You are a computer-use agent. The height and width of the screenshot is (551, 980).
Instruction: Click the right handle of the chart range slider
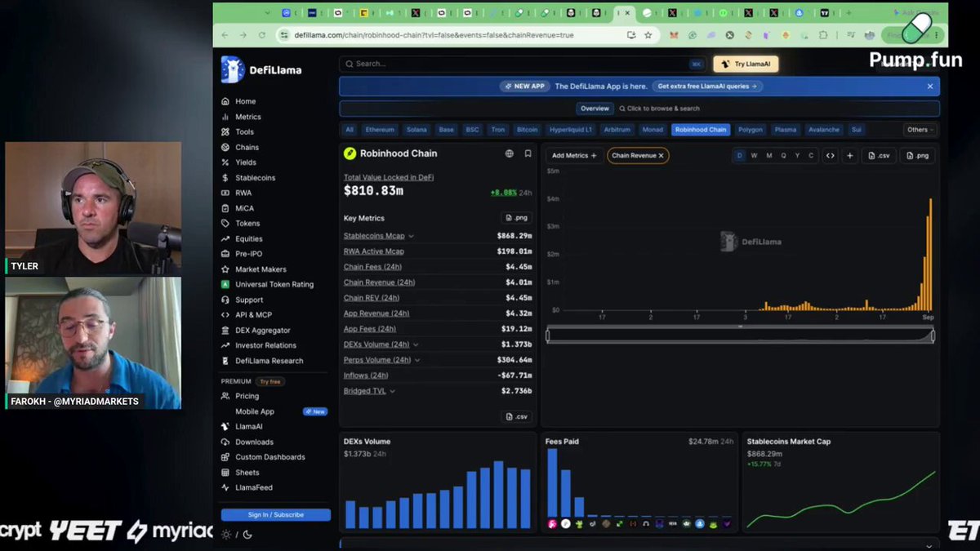tap(933, 335)
